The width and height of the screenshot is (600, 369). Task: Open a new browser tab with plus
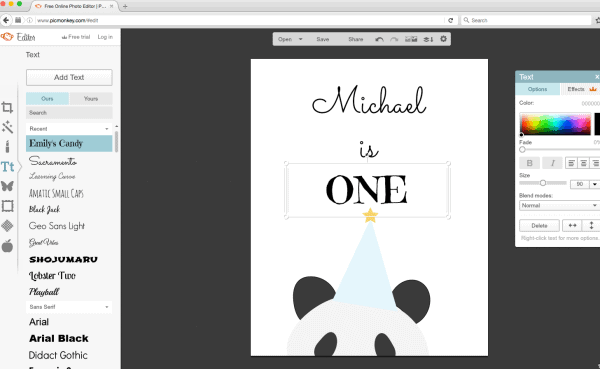point(125,6)
